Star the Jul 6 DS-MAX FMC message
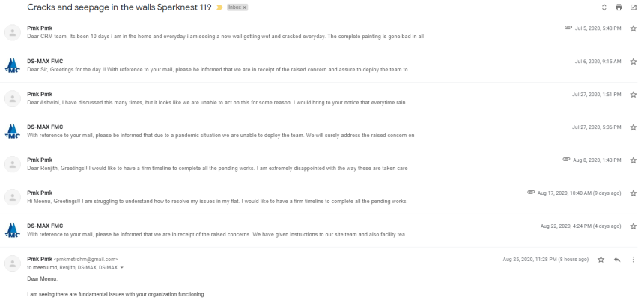The width and height of the screenshot is (644, 300). pos(634,61)
